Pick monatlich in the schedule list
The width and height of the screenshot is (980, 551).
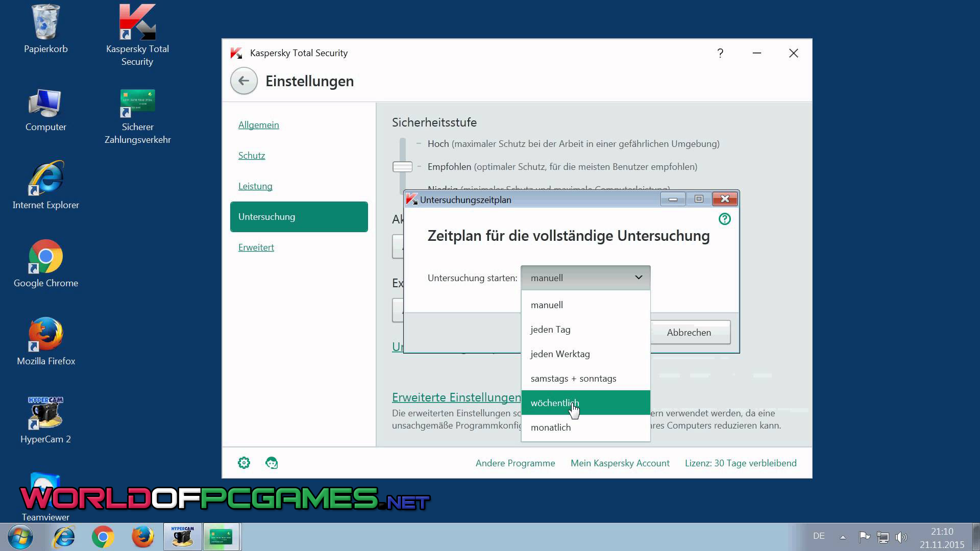pos(550,428)
